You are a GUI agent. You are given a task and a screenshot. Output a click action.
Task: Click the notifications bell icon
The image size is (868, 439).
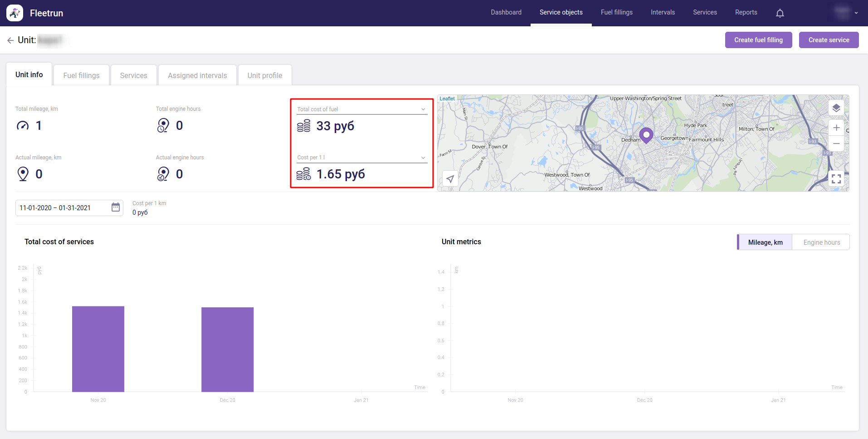[780, 13]
